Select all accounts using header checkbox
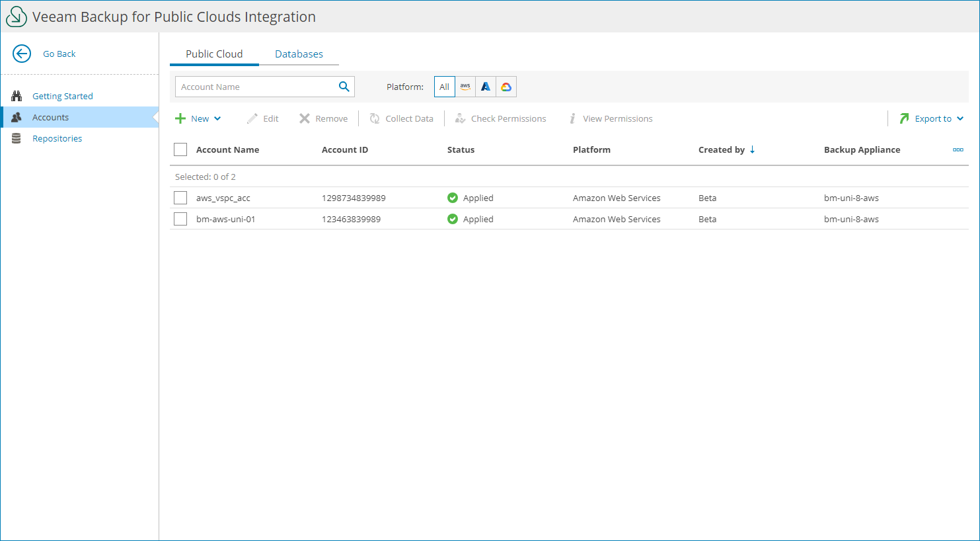This screenshot has height=541, width=980. pos(180,149)
